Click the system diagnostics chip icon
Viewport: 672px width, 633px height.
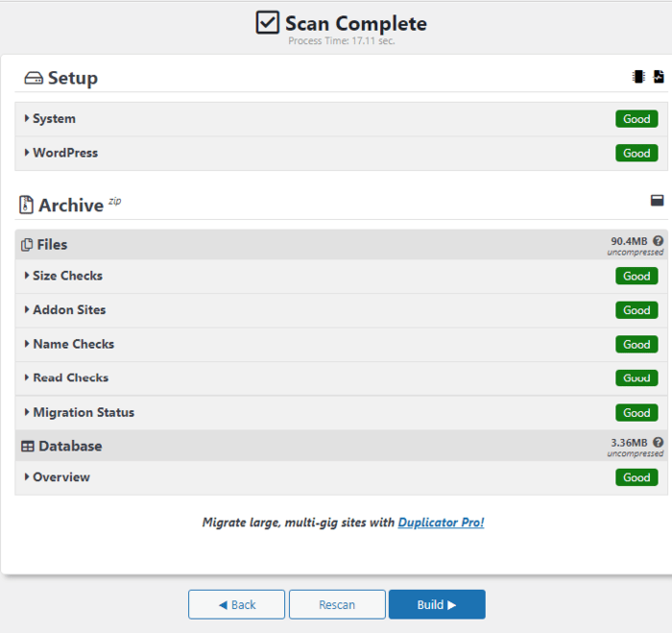tap(638, 77)
